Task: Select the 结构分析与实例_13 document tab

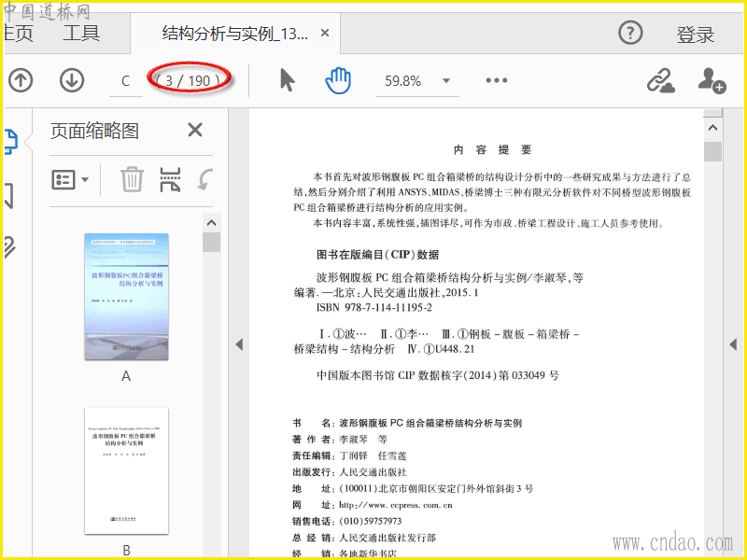Action: 235,34
